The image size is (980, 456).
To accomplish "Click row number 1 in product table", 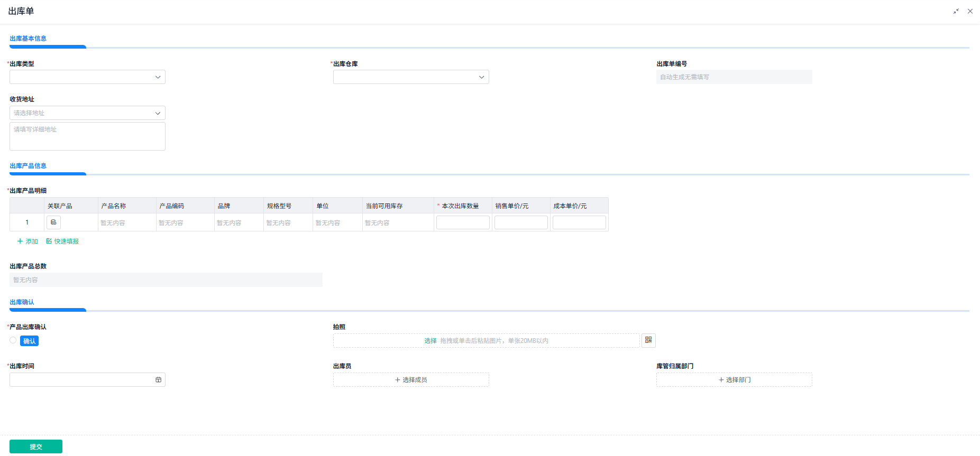I will tap(27, 222).
